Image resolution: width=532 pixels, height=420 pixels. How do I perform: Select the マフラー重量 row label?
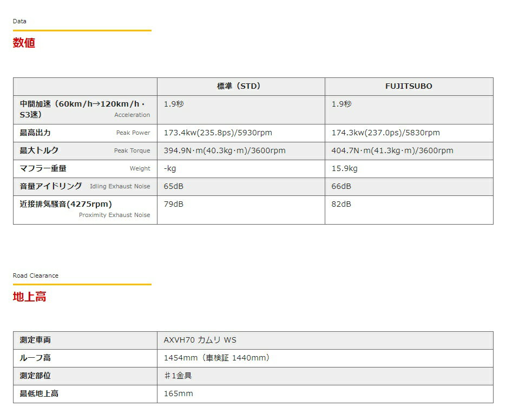pos(43,168)
